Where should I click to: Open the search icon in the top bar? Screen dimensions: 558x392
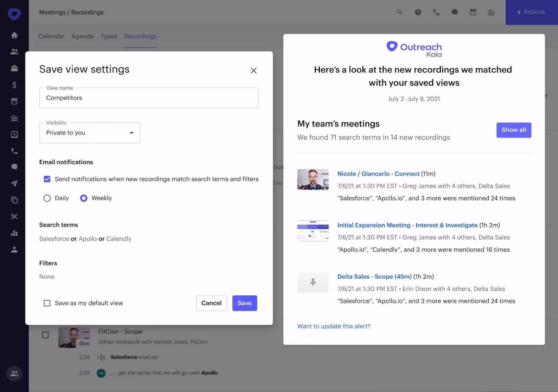click(x=399, y=12)
